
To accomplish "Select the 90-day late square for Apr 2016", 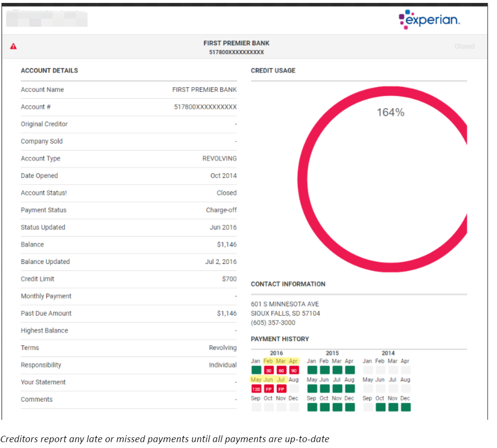I will coord(294,370).
